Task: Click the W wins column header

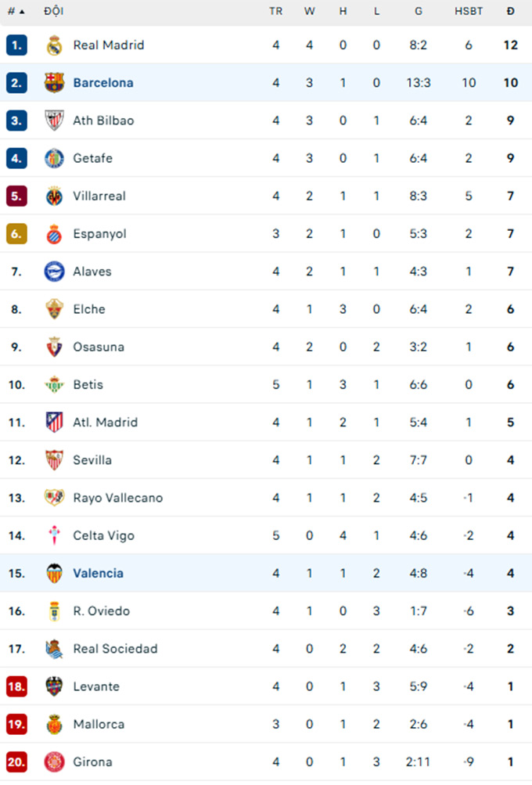Action: pyautogui.click(x=309, y=11)
